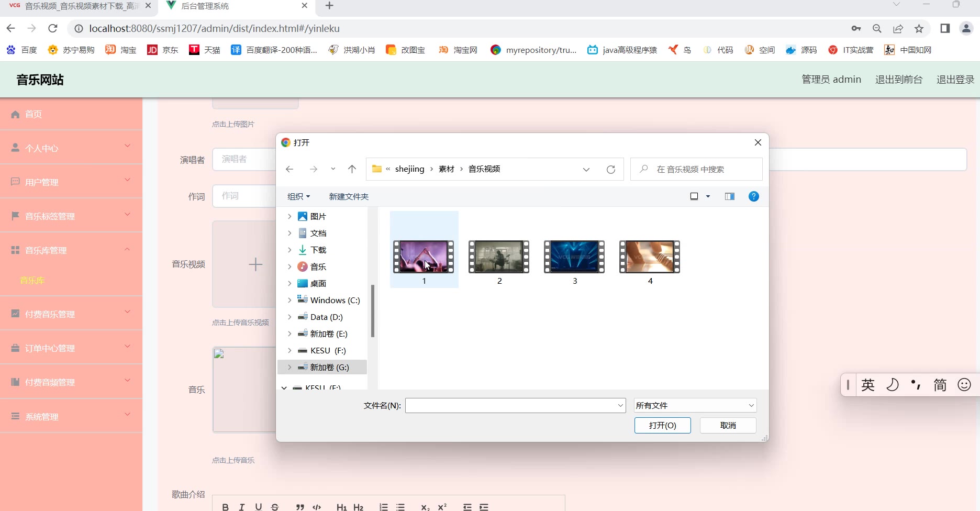Click the folder tree vertical scrollbar
This screenshot has width=980, height=511.
(372, 311)
